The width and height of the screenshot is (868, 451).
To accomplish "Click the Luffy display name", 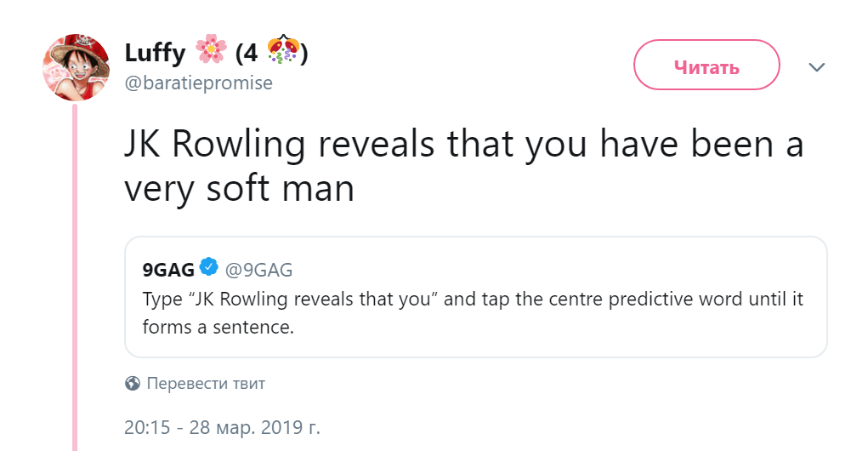I will coord(155,54).
